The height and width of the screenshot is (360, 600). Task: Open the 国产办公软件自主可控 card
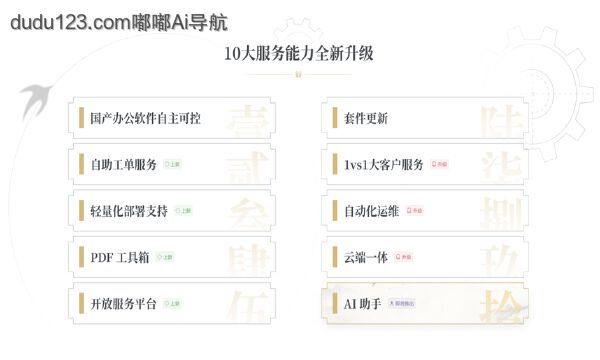pos(172,118)
